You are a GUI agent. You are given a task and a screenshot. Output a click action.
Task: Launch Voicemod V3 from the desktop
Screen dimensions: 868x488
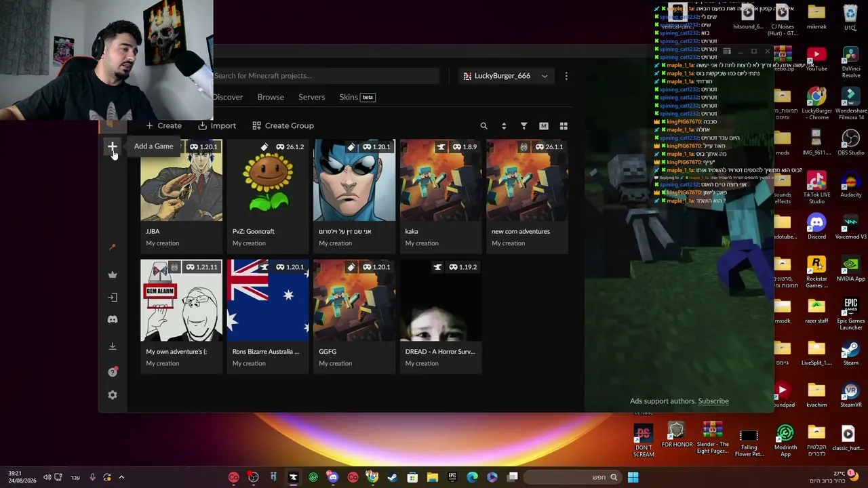coord(850,226)
